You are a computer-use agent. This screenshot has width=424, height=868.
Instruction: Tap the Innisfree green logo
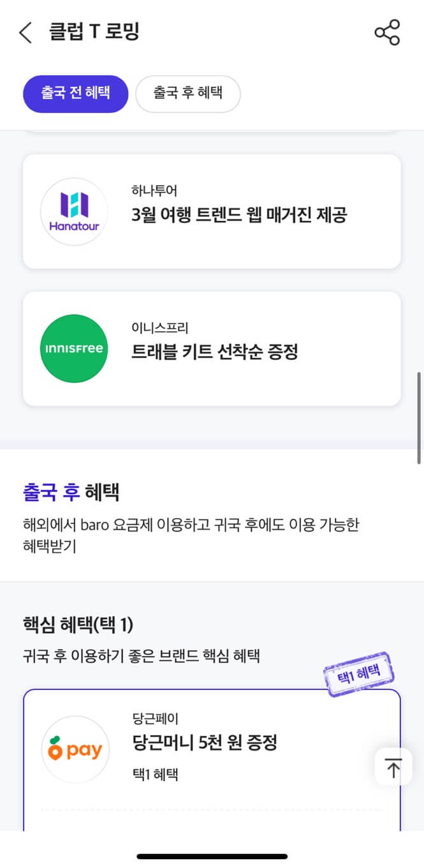point(74,348)
